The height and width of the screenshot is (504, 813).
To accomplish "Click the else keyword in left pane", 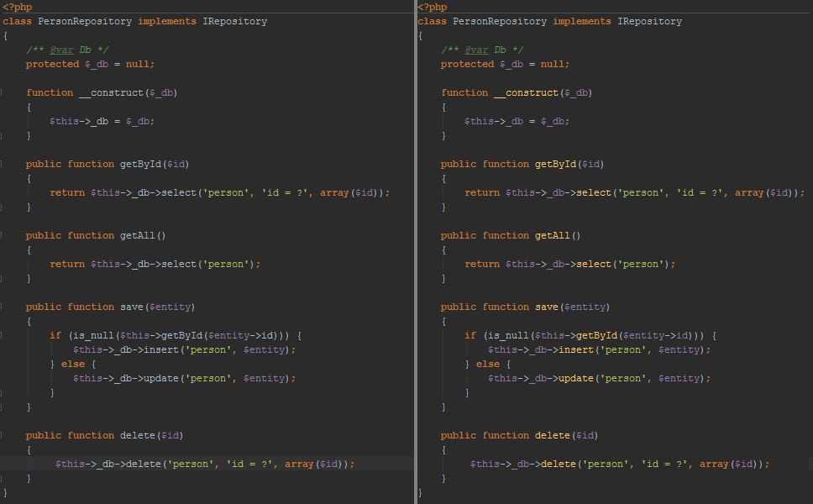I will tap(73, 365).
